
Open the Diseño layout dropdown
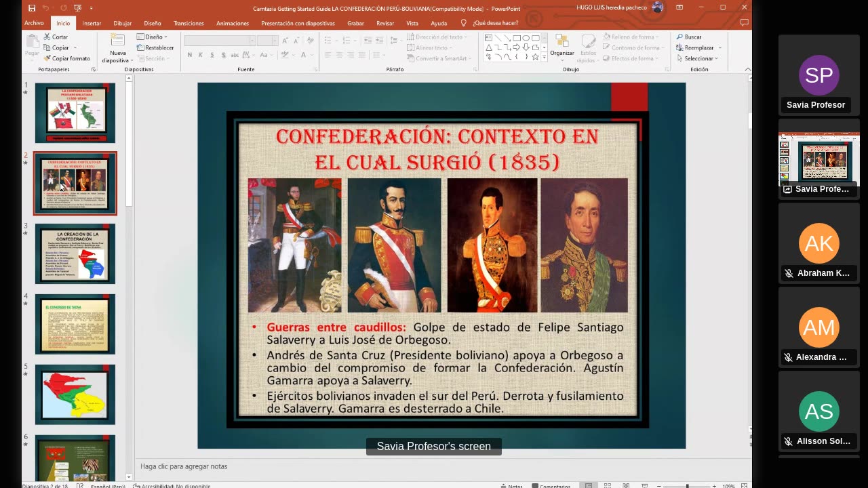(x=152, y=37)
